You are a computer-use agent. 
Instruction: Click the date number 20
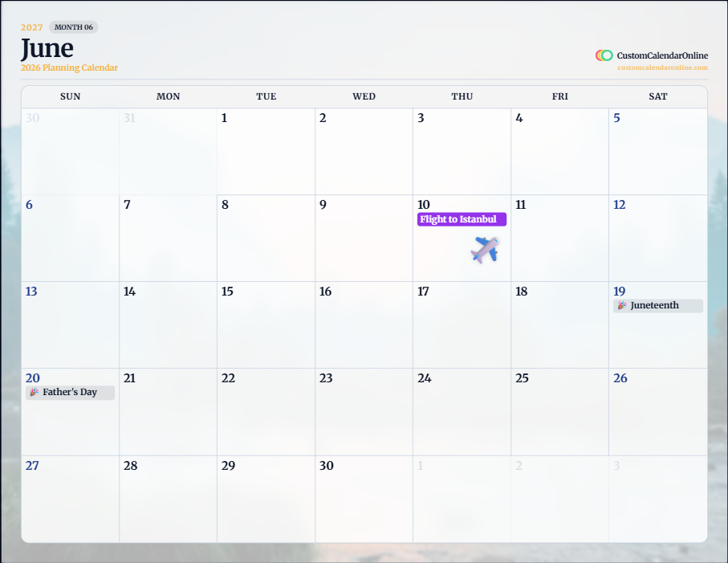point(32,378)
